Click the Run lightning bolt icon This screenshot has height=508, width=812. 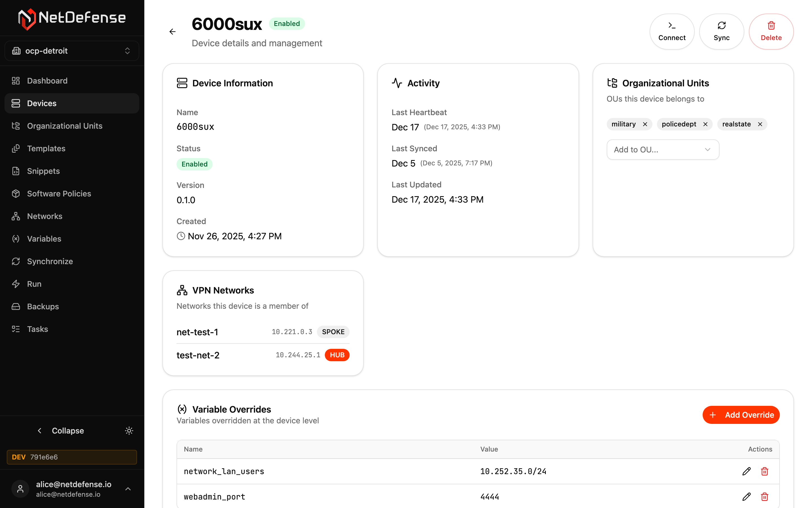coord(16,284)
